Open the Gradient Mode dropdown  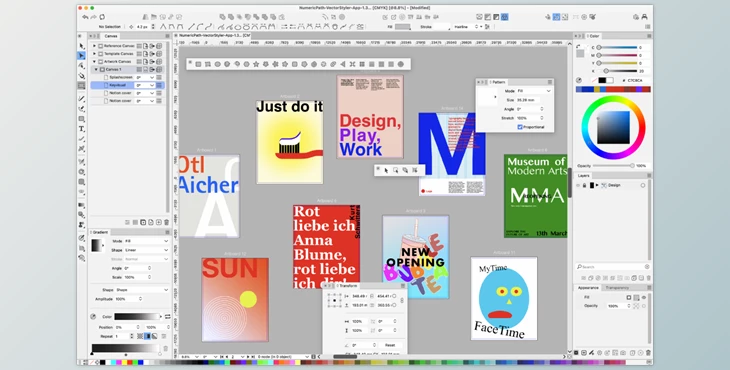point(146,241)
